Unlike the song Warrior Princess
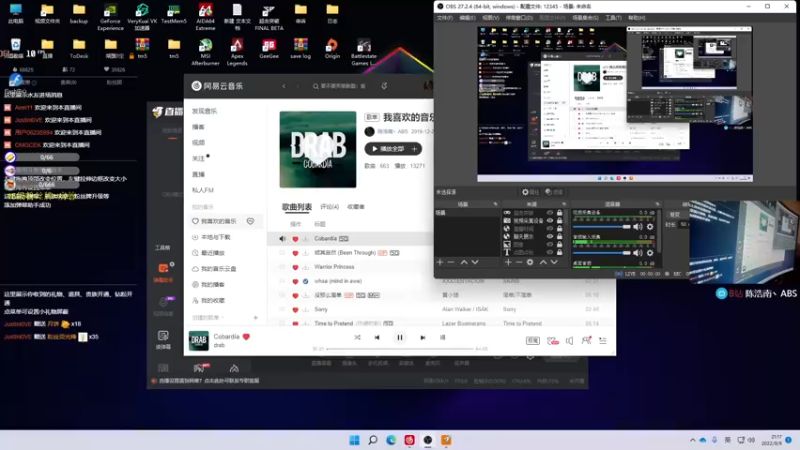 coord(295,267)
